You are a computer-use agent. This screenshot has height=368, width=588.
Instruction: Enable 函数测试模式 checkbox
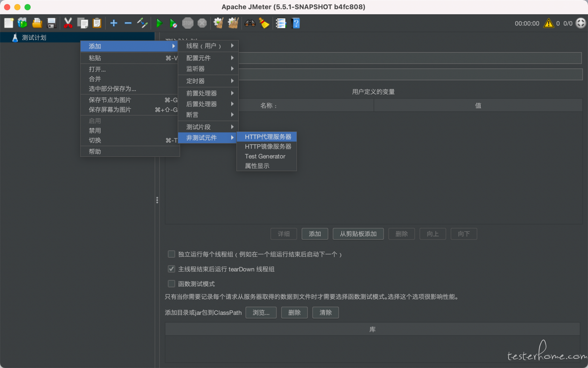[x=171, y=284]
